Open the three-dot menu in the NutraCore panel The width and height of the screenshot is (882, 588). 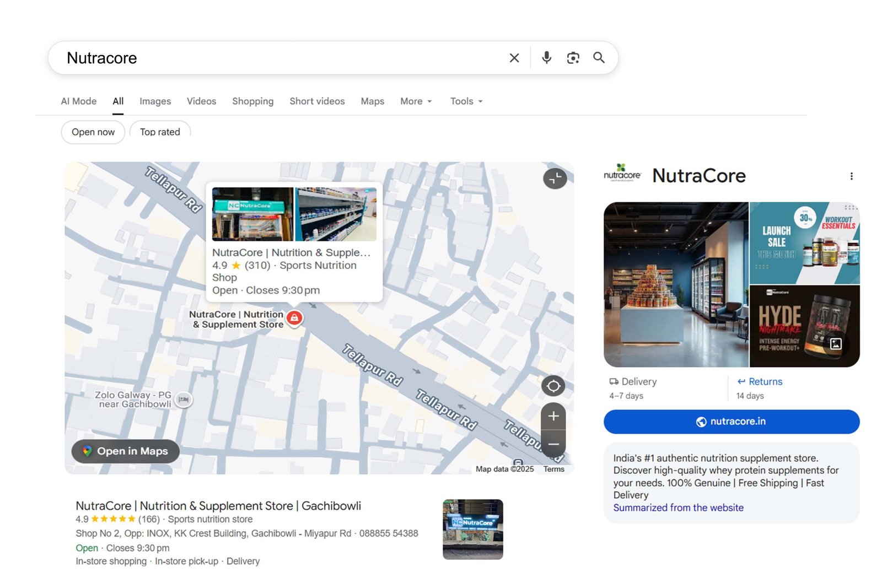tap(852, 176)
